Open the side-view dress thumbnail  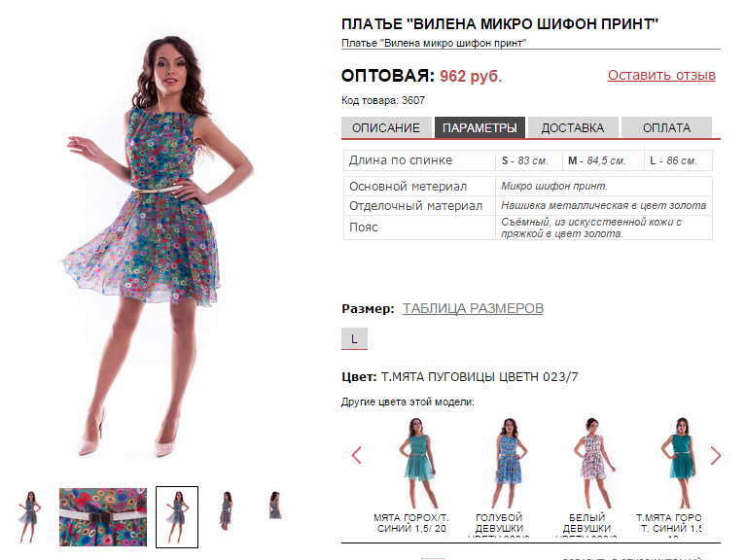[x=227, y=510]
